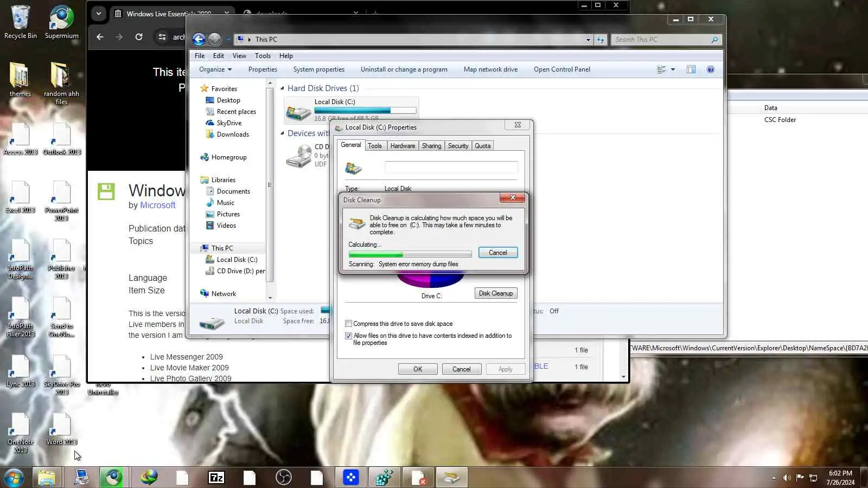Open File Explorer from the taskbar

pos(46,478)
